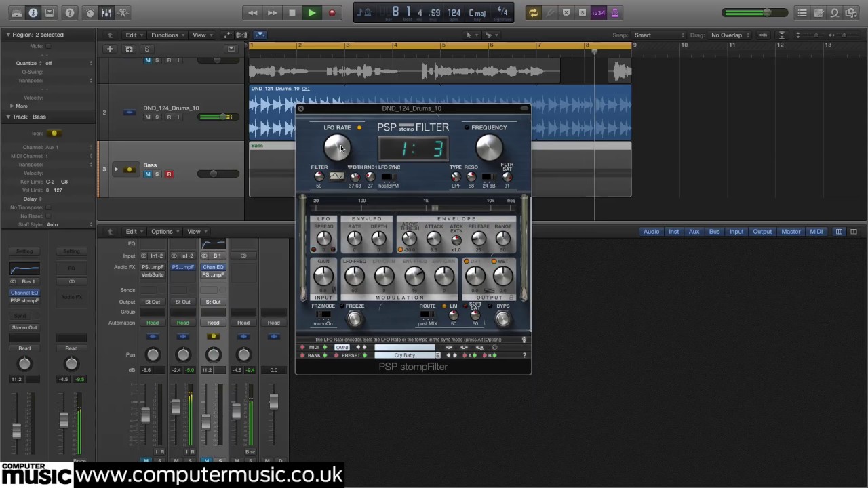Viewport: 868px width, 488px height.
Task: Open the Library panel icon
Action: tap(17, 13)
